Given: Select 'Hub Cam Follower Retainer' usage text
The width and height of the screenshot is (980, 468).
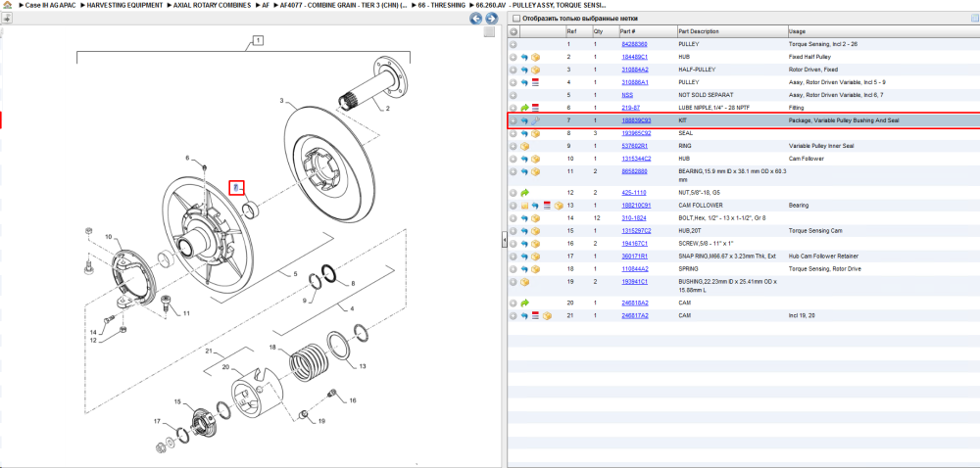Looking at the screenshot, I should coord(824,257).
